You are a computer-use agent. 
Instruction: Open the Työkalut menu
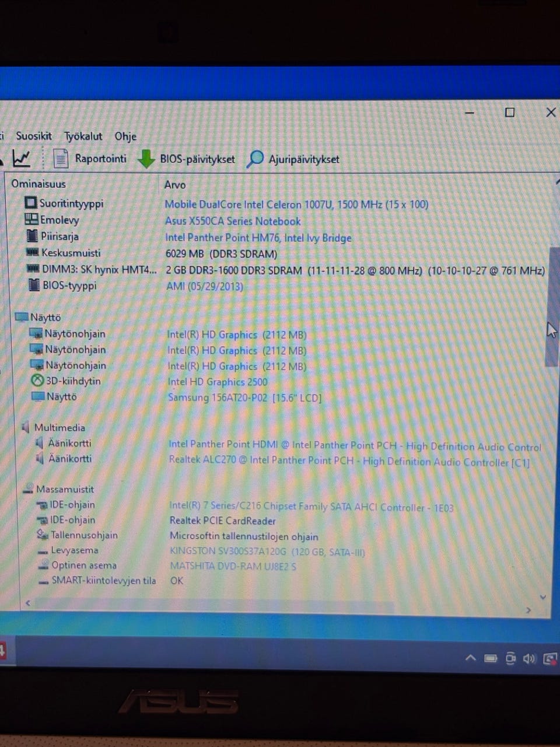point(83,136)
